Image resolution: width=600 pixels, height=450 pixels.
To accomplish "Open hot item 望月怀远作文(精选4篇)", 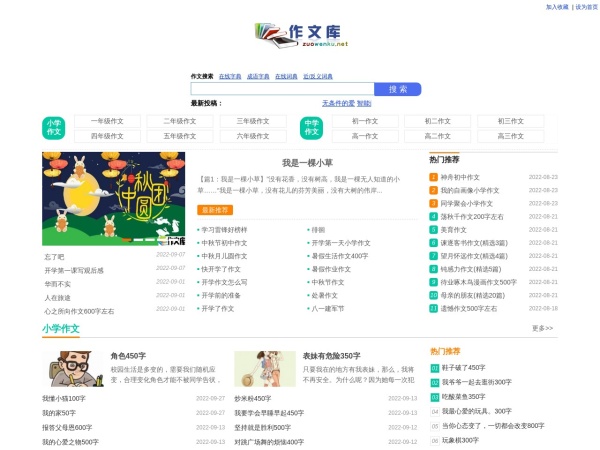I will (x=474, y=256).
